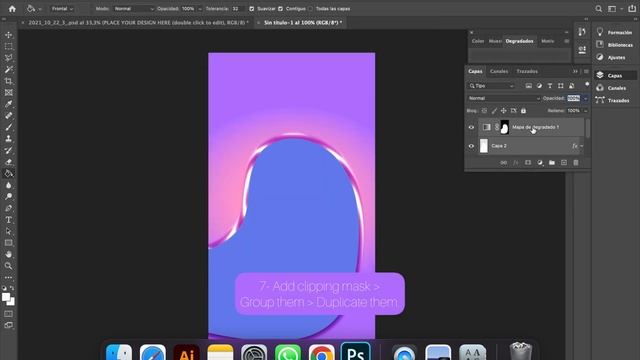Image resolution: width=640 pixels, height=360 pixels.
Task: Open the share icon at top right
Action: click(632, 9)
